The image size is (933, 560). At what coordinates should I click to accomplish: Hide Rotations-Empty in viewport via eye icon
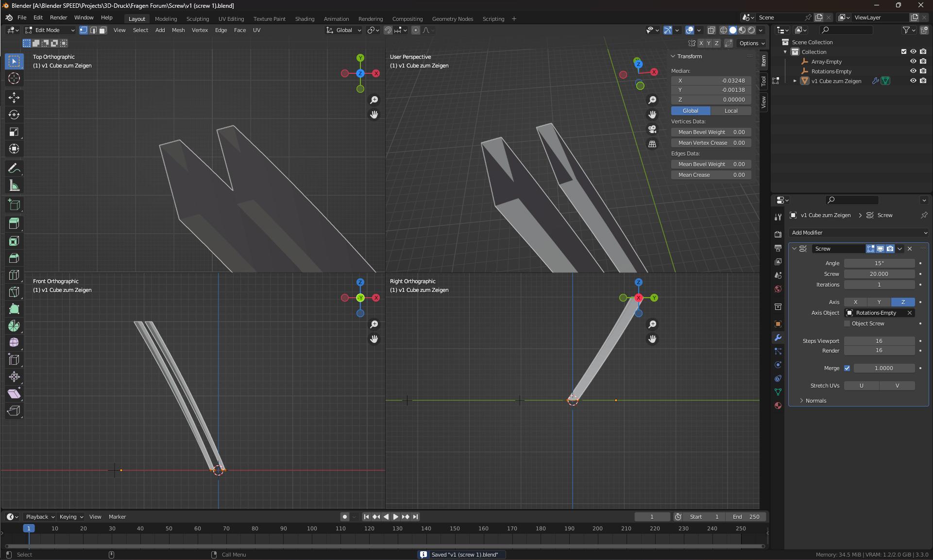pyautogui.click(x=913, y=71)
